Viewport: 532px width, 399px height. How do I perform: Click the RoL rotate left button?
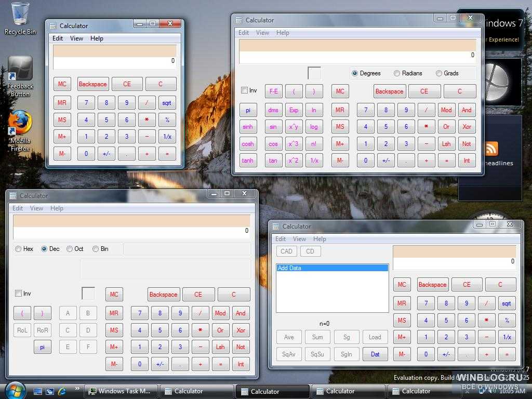pyautogui.click(x=22, y=330)
